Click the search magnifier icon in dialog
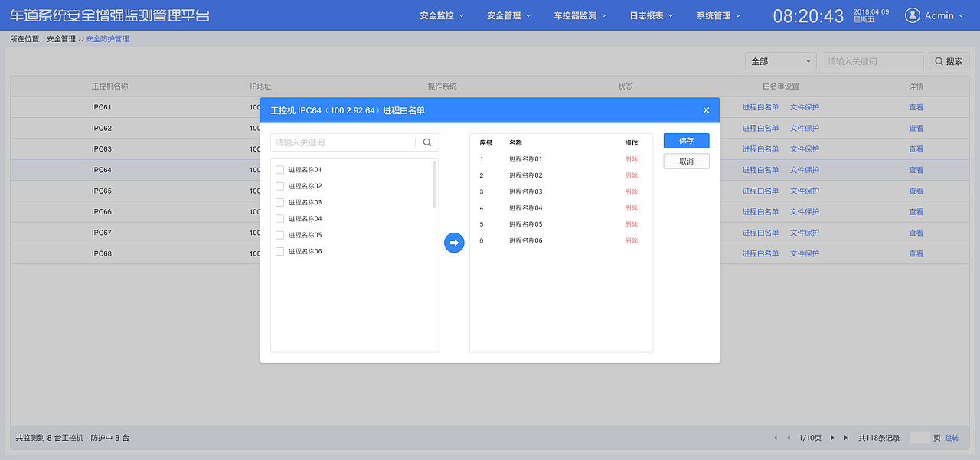 tap(427, 142)
